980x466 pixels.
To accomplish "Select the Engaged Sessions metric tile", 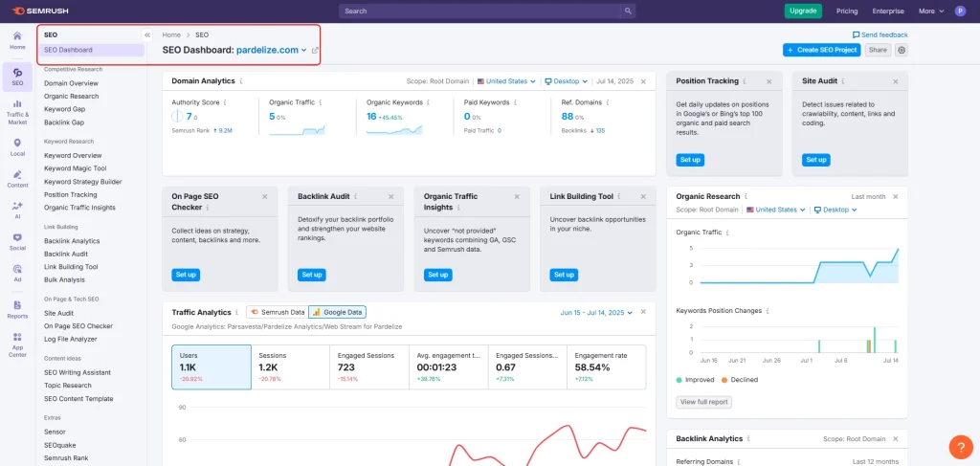I will tap(368, 367).
